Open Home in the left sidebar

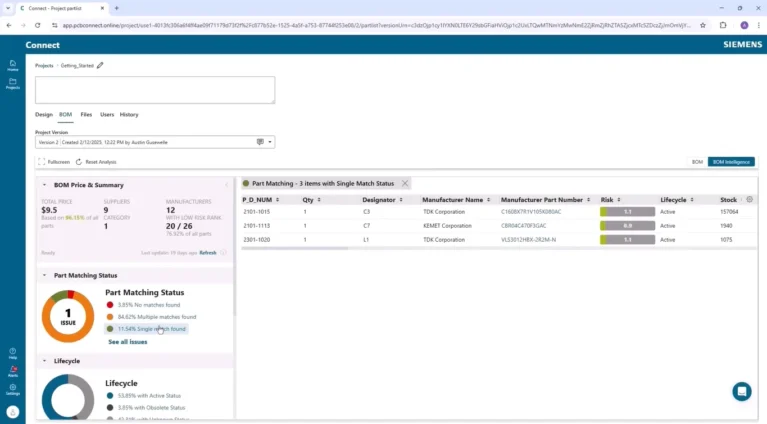point(13,65)
